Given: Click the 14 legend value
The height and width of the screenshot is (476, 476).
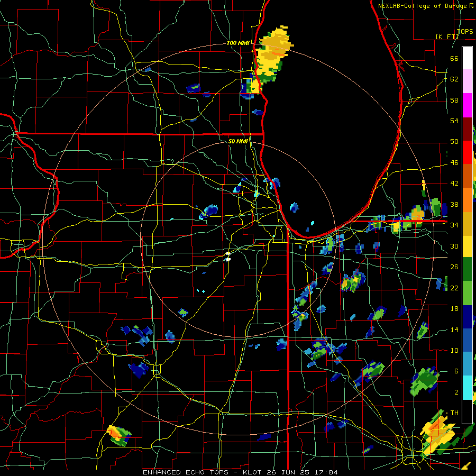Looking at the screenshot, I should (454, 329).
